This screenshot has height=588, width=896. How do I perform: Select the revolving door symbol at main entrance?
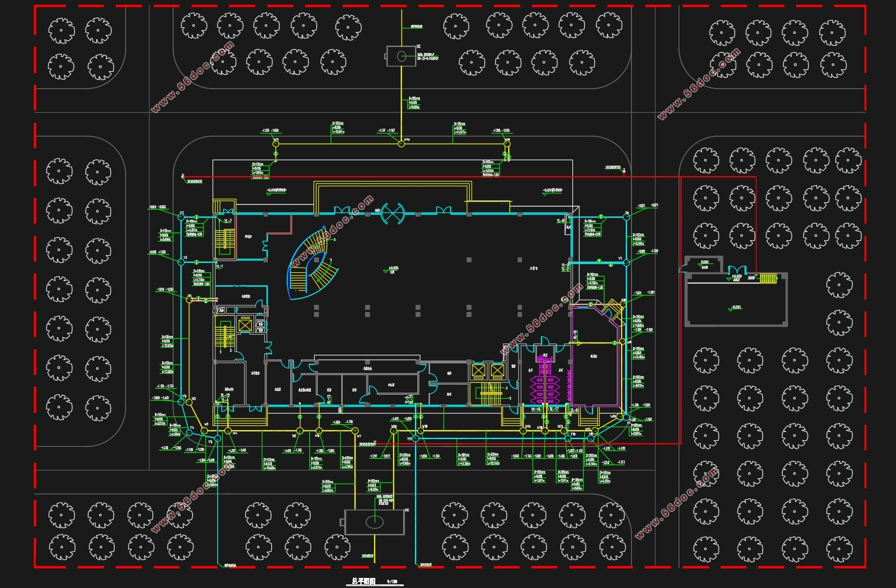(392, 214)
